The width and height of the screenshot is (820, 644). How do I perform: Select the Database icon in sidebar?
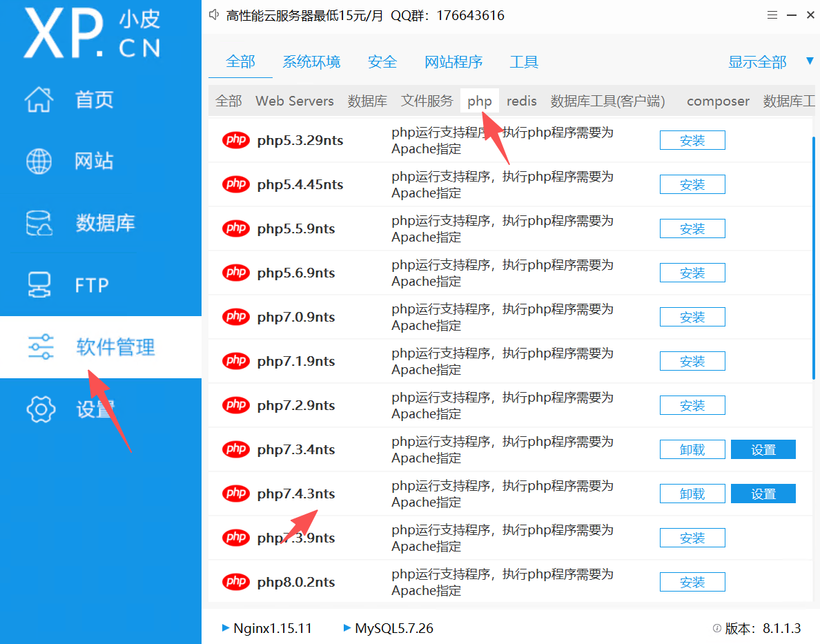tap(39, 224)
